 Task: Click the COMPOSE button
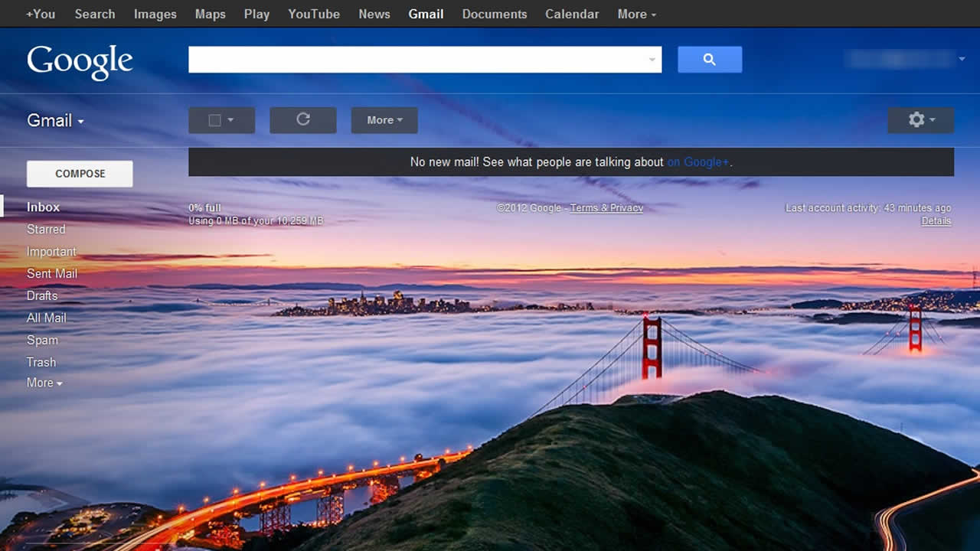coord(79,173)
